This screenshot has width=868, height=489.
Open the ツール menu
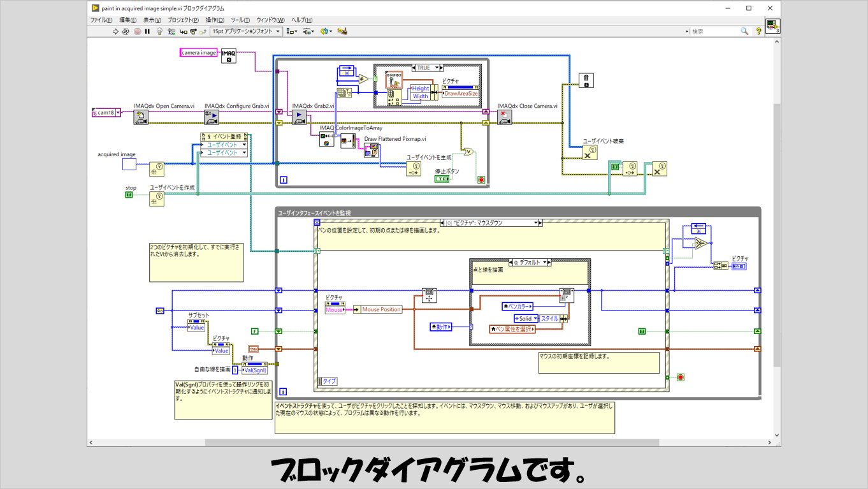point(240,20)
